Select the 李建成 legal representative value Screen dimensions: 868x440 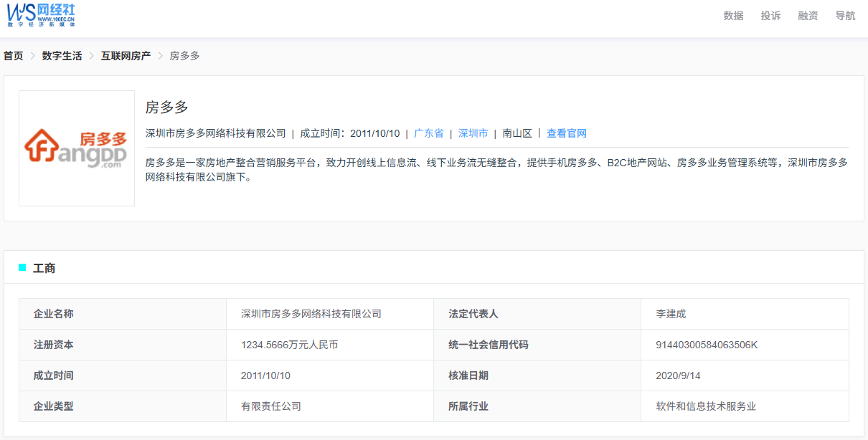(x=671, y=314)
